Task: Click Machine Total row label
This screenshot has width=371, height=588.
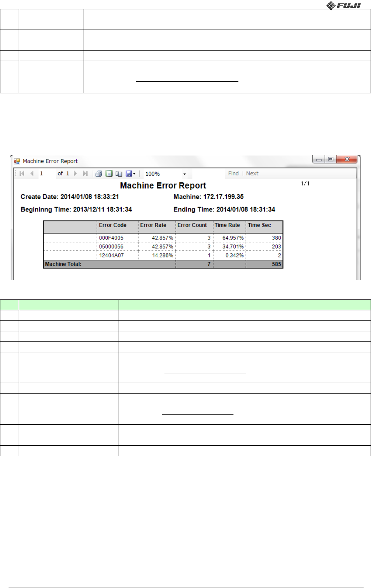Action: click(x=63, y=264)
